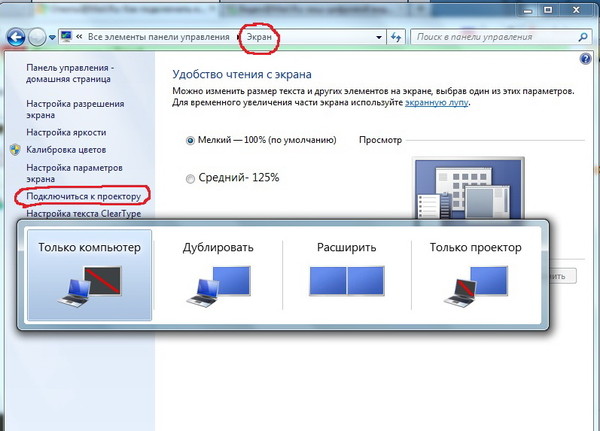Open 'Настройка текста ClearType' link

[83, 214]
